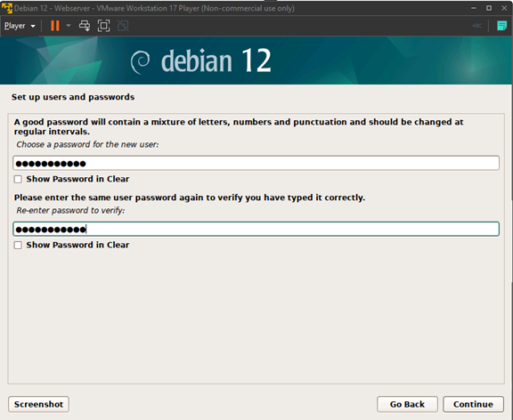Toggle Unity mode icon
Screen dimensions: 513x420
click(123, 26)
